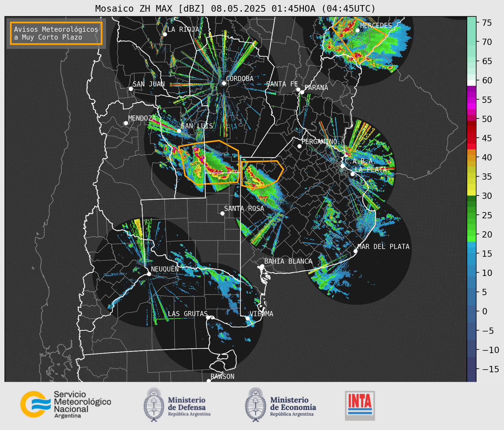This screenshot has height=430, width=504.
Task: Click the Servicio Meteorológico Nacional logo
Action: [x=66, y=404]
